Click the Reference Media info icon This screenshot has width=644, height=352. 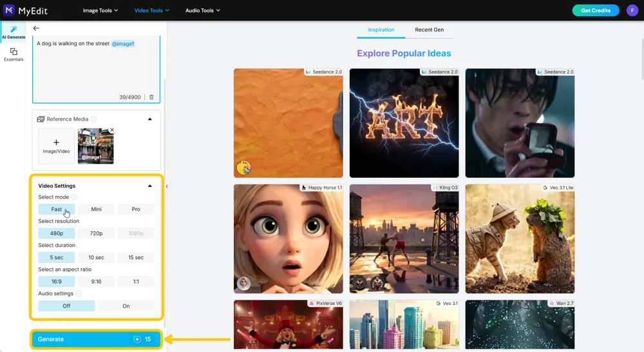point(93,119)
